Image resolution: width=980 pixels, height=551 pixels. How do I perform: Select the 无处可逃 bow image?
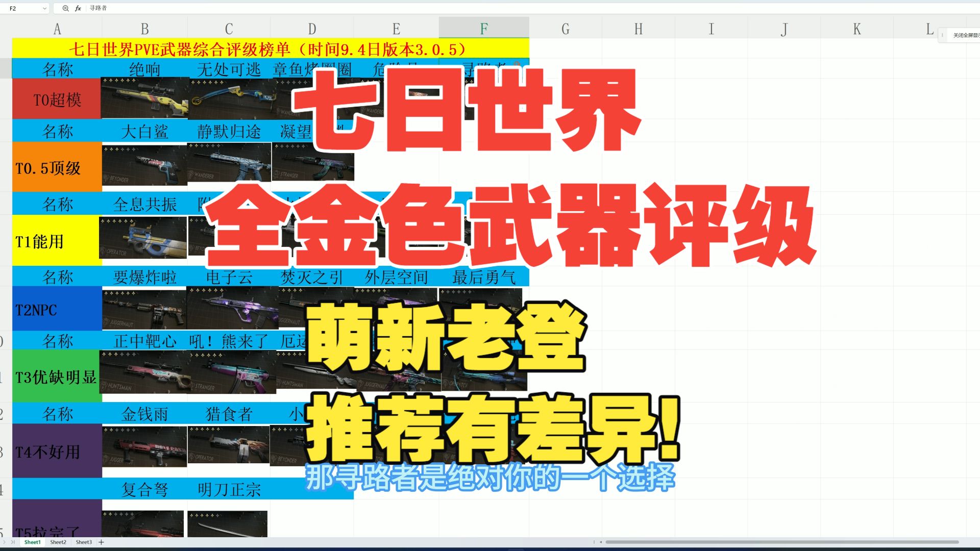[x=233, y=98]
